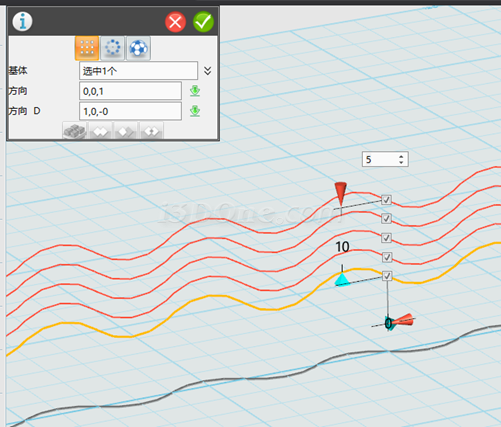Expand the double chevron next to 基体
501x427 pixels.
(x=207, y=71)
